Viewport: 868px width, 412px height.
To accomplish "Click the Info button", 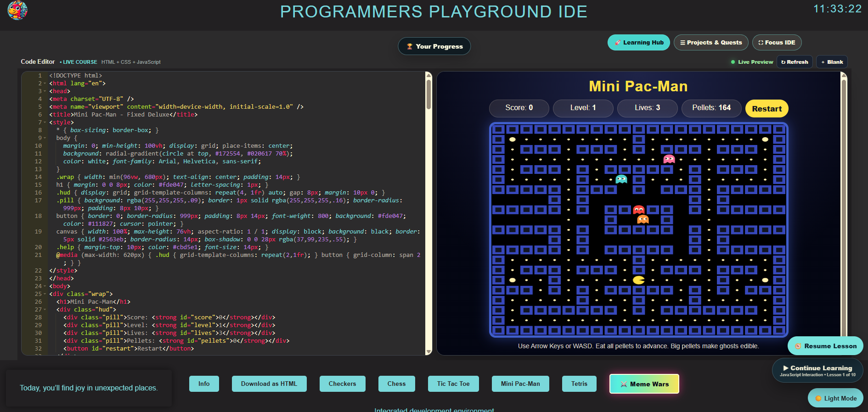I will click(204, 384).
